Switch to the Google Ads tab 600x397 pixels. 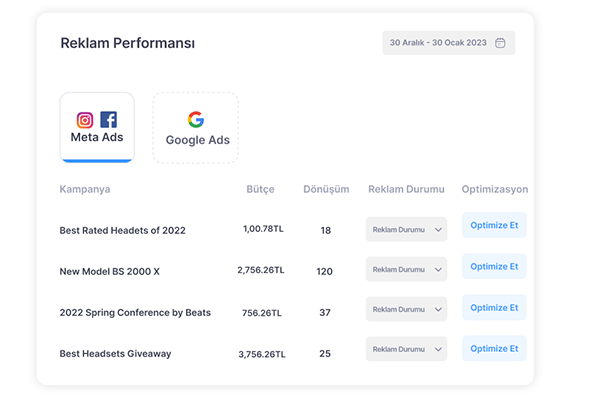[196, 128]
